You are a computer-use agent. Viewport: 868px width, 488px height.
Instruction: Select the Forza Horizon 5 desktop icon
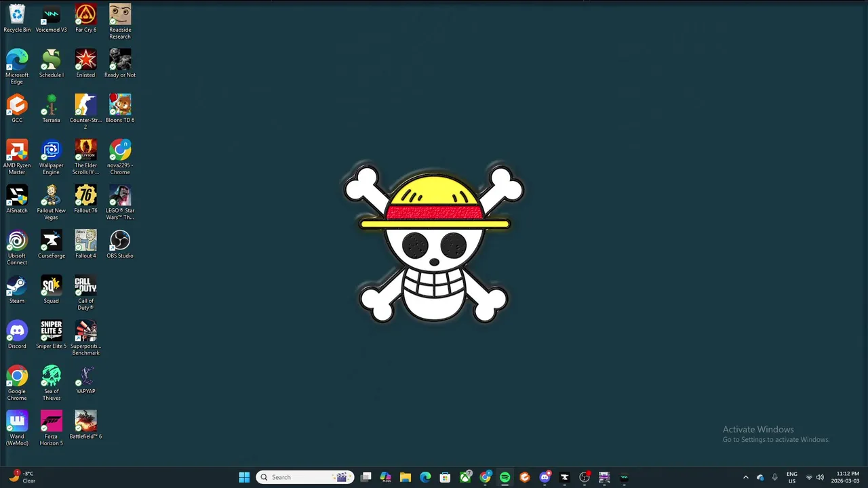[x=51, y=428]
